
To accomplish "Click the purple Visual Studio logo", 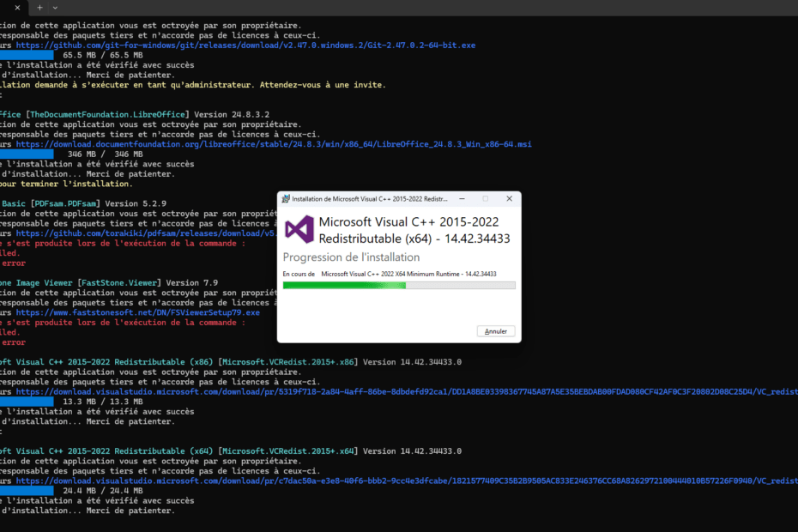I will tap(299, 228).
